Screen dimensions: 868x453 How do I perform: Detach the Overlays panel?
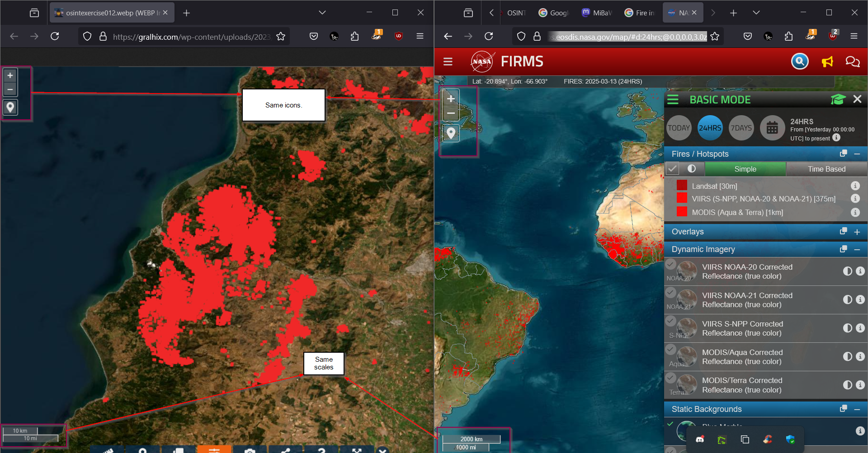[843, 231]
